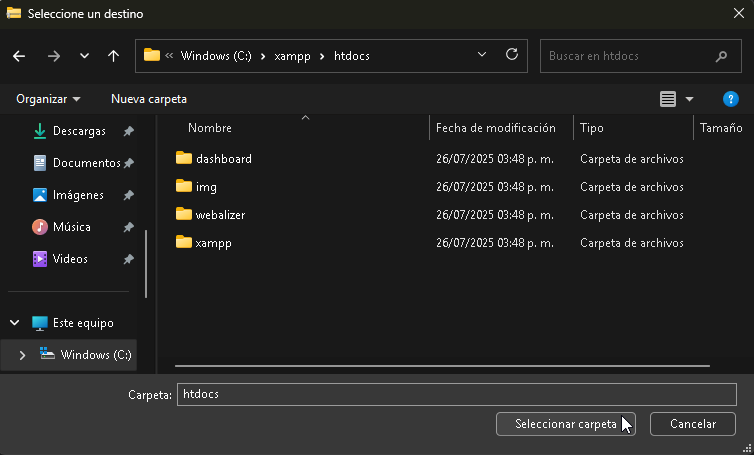Sort by the Tamaño column header

click(x=721, y=128)
